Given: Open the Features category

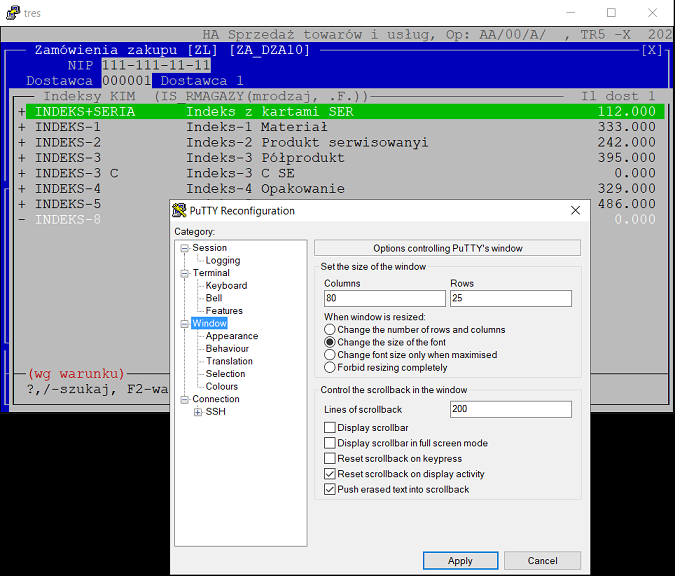Looking at the screenshot, I should pyautogui.click(x=224, y=311).
